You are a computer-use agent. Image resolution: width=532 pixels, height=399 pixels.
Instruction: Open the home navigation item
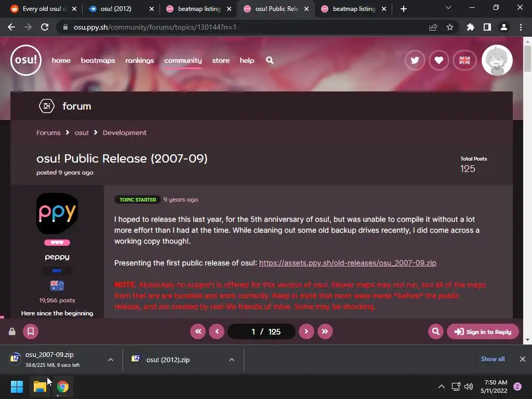61,60
